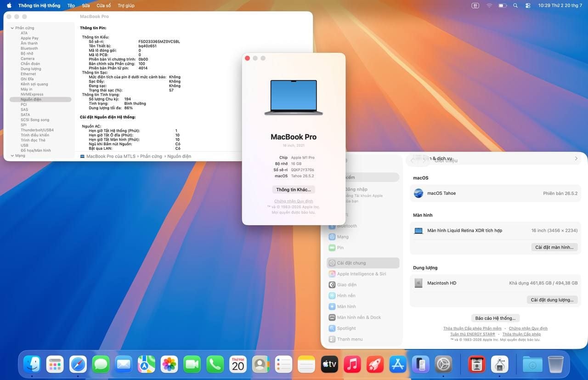Open the App Store from the Dock
Image resolution: width=588 pixels, height=380 pixels.
tap(398, 364)
